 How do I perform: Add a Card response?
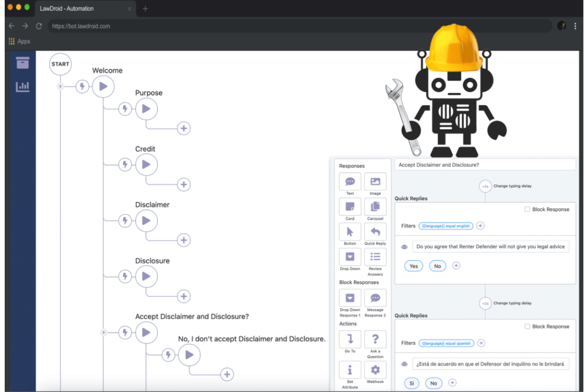click(350, 207)
